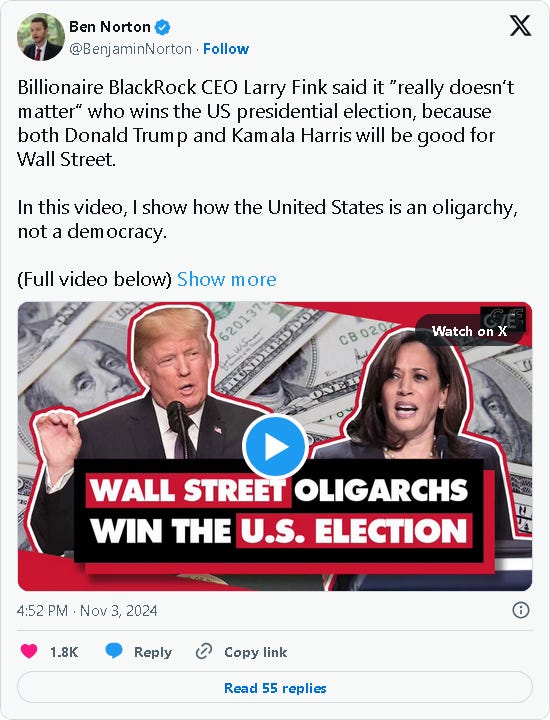Click the blue verified badge

(x=162, y=27)
